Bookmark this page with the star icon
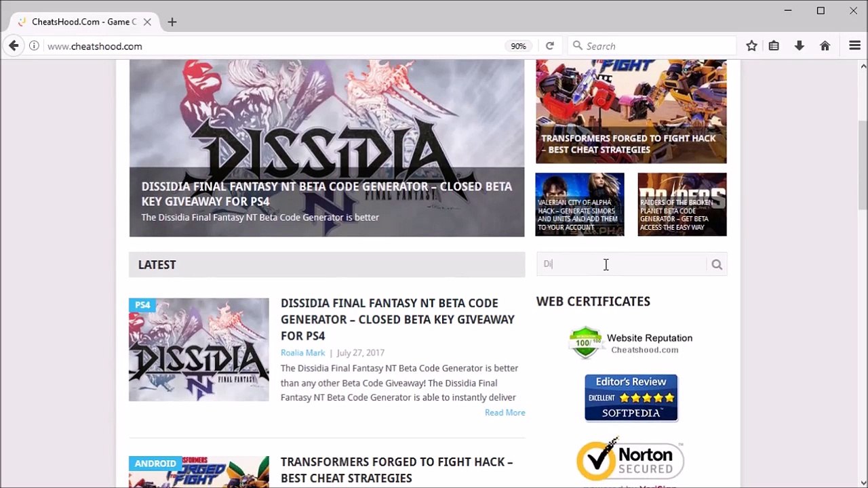This screenshot has width=868, height=488. 751,46
